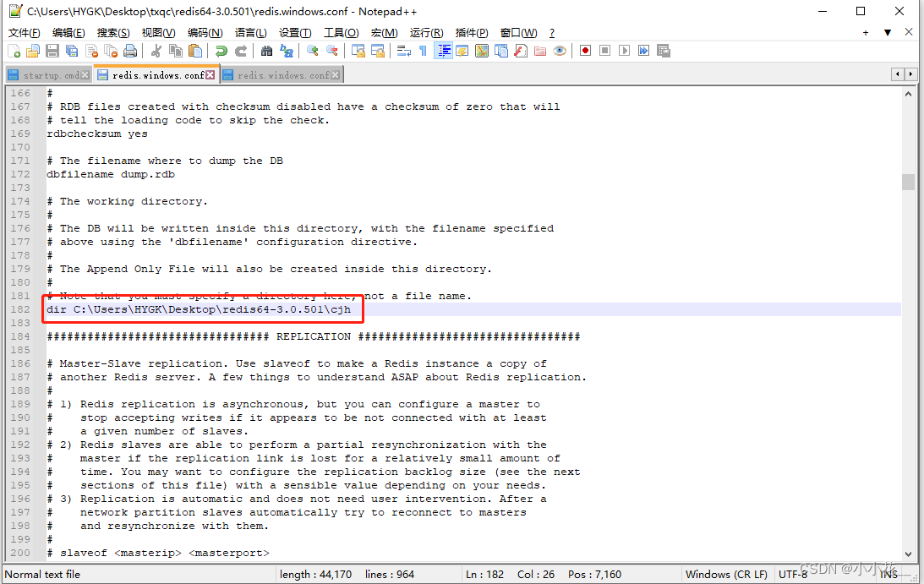Open the 宏(M) menu
Image resolution: width=924 pixels, height=584 pixels.
click(x=384, y=33)
